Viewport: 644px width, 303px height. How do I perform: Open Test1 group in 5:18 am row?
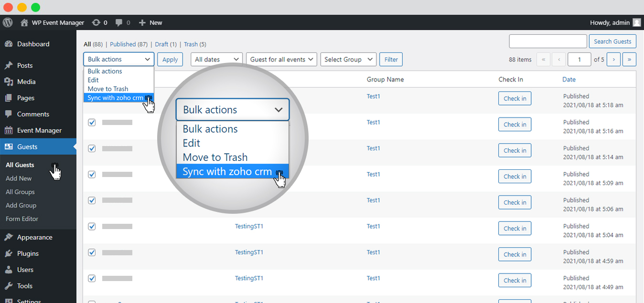point(373,96)
